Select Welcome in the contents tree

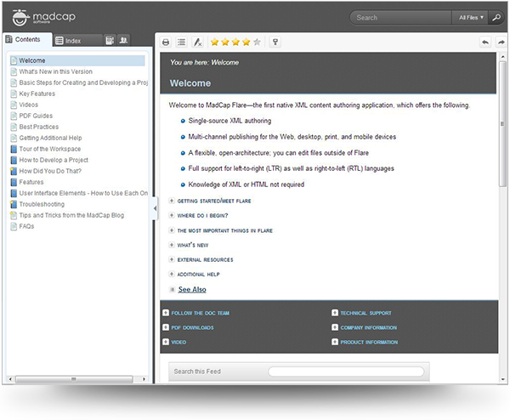77,60
